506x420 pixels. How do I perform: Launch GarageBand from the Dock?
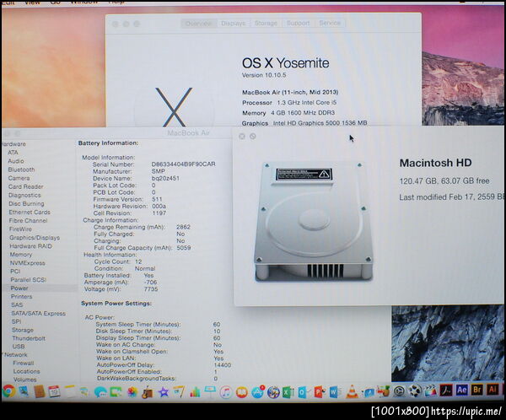(x=147, y=392)
